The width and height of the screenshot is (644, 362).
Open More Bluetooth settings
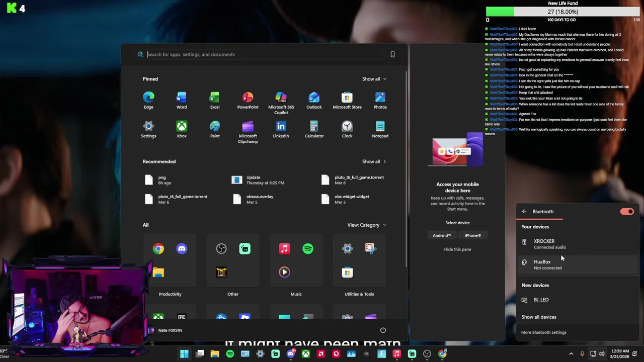(x=544, y=332)
